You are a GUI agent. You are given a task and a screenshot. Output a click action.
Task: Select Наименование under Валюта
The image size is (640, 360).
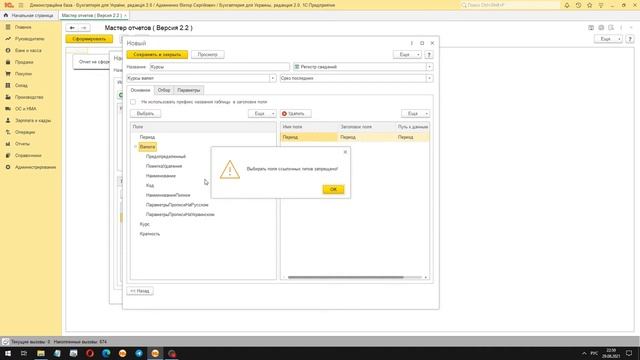tap(161, 176)
